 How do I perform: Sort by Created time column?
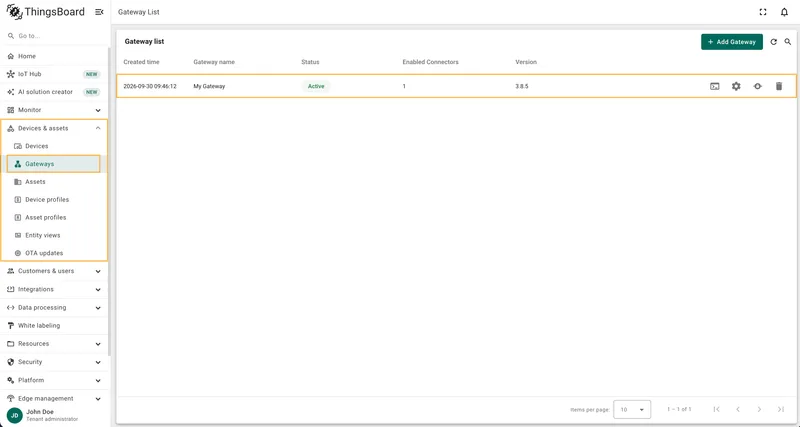click(141, 62)
